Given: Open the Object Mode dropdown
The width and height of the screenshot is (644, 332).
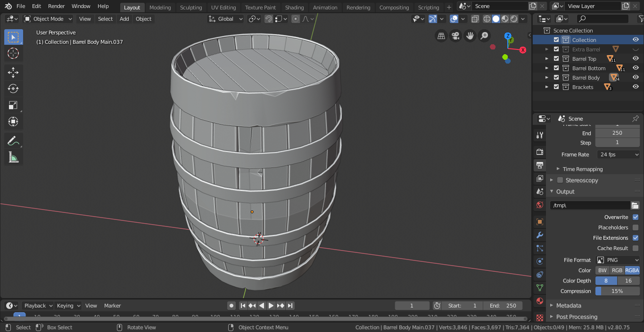Looking at the screenshot, I should tap(48, 19).
